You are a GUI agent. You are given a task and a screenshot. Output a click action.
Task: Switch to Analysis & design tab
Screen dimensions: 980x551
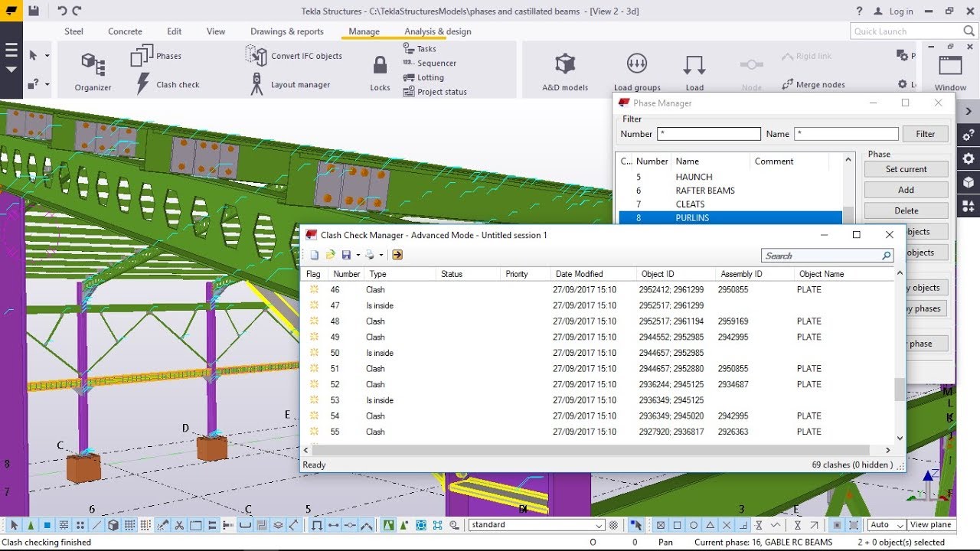point(438,31)
